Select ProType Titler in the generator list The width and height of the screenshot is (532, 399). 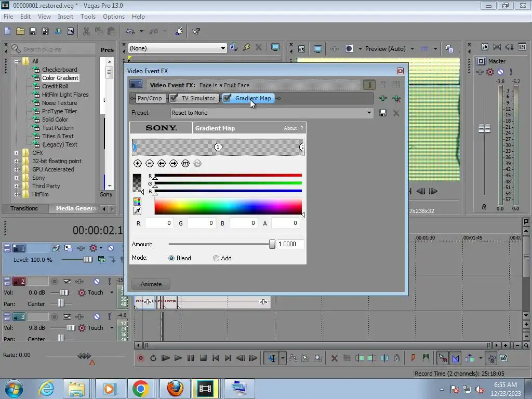[59, 111]
